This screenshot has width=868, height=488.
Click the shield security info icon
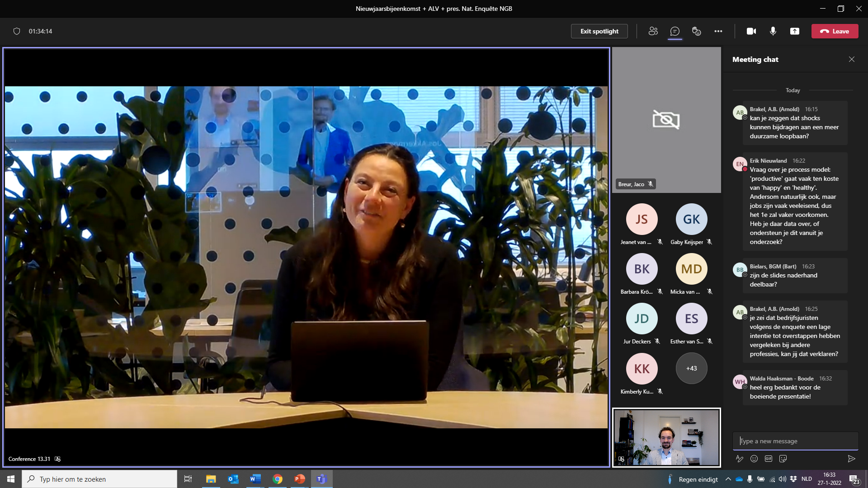[x=17, y=31]
